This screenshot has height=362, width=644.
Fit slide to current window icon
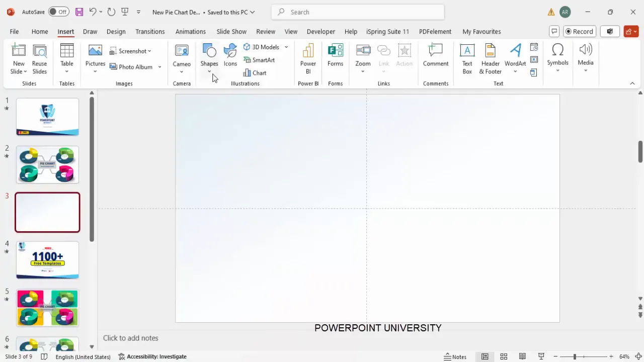pyautogui.click(x=638, y=356)
